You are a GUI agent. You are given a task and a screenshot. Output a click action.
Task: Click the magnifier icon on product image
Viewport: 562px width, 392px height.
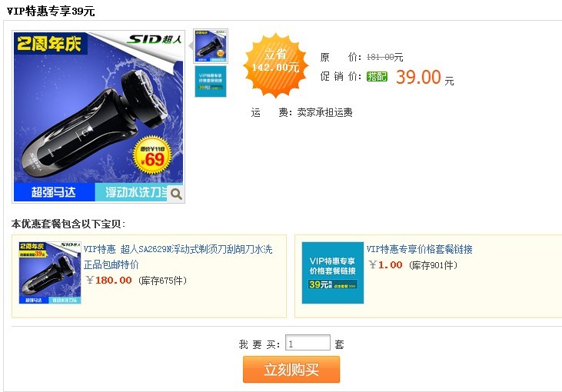click(x=176, y=194)
